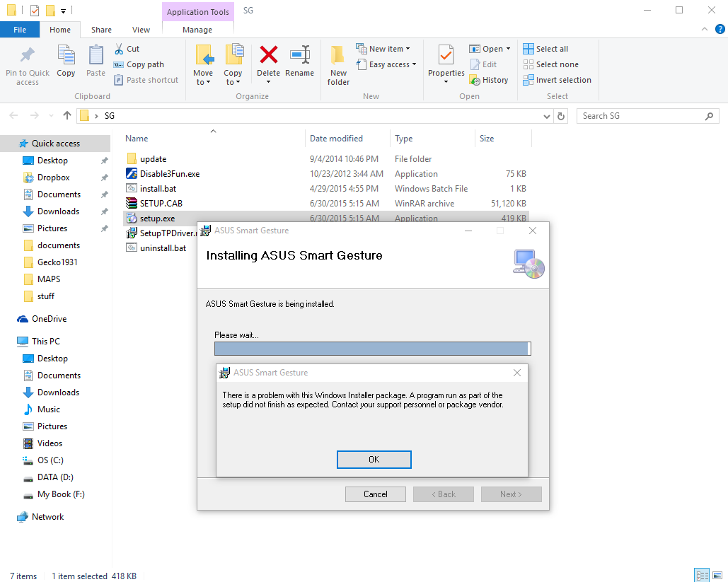
Task: Sort by the Date modified column header
Action: tap(336, 139)
